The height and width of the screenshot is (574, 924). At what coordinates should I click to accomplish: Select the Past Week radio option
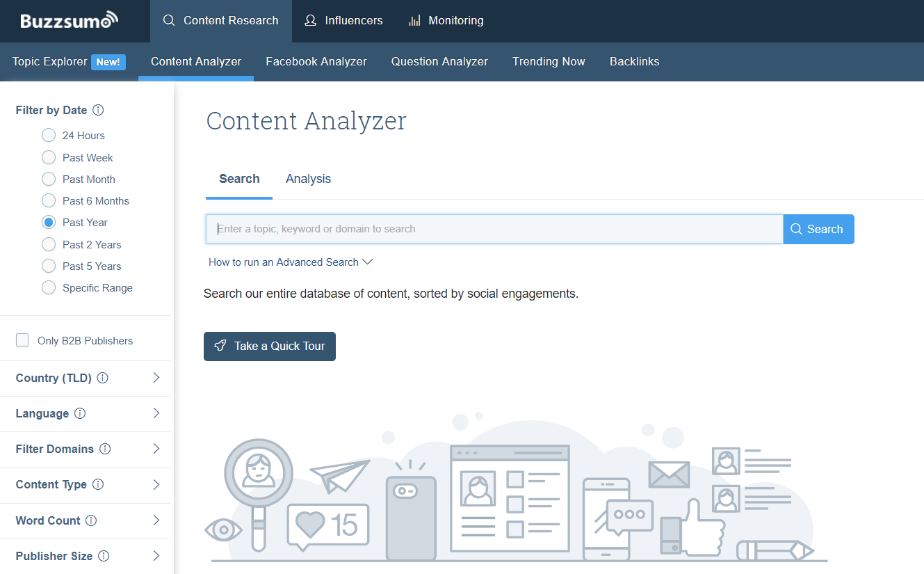(49, 157)
